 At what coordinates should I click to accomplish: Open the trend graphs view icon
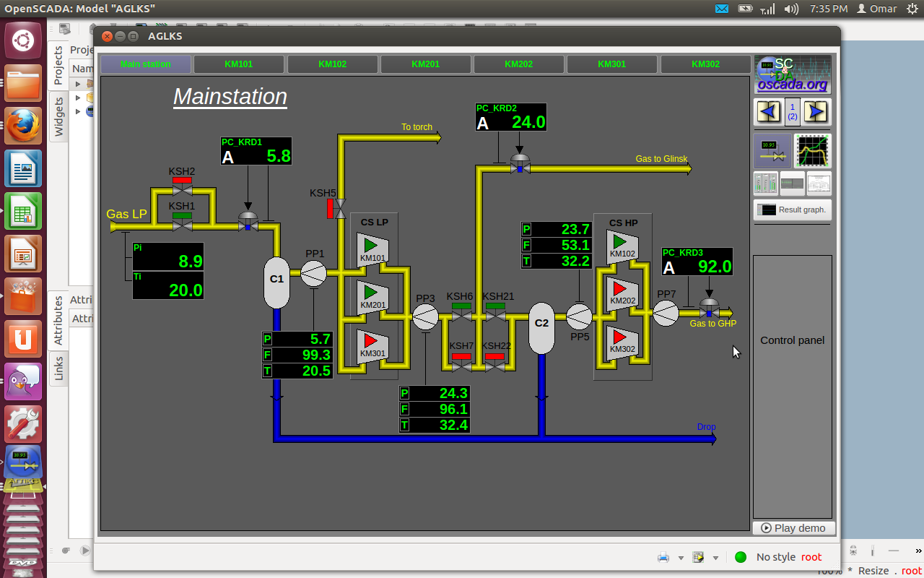pos(812,151)
